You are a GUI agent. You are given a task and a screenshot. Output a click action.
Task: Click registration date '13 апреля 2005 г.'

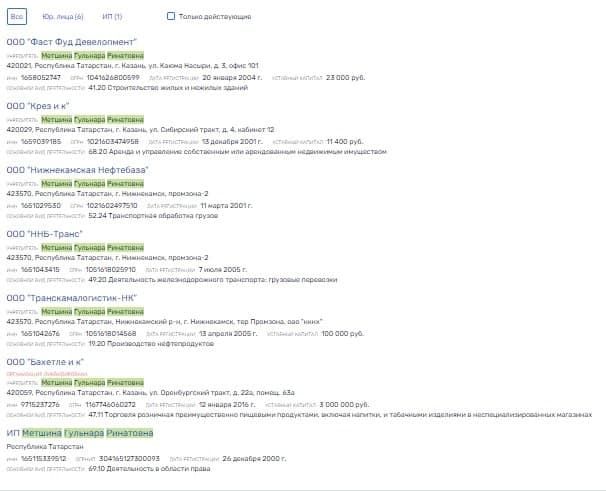pyautogui.click(x=228, y=334)
